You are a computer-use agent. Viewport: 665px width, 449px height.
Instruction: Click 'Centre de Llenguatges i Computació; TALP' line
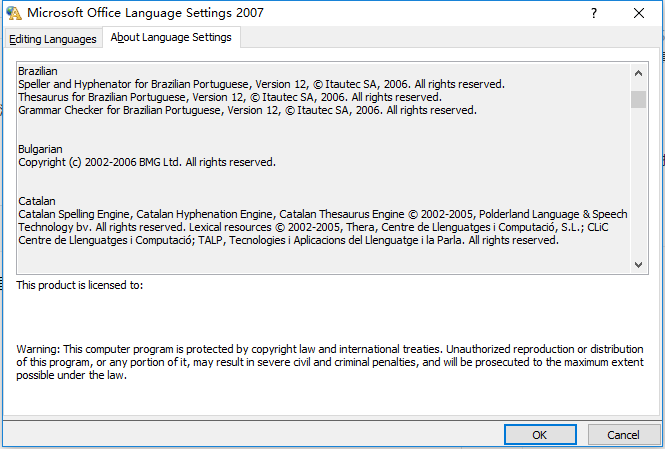(288, 240)
